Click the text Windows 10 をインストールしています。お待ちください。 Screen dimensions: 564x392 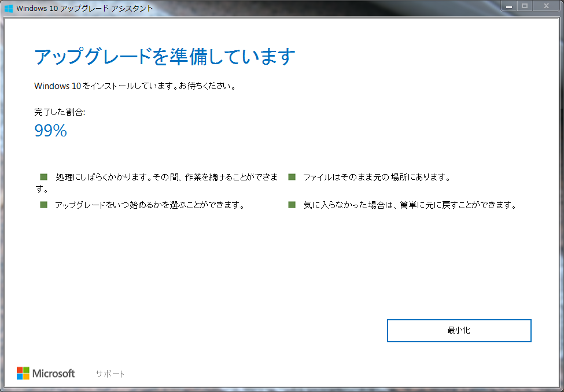tap(135, 86)
